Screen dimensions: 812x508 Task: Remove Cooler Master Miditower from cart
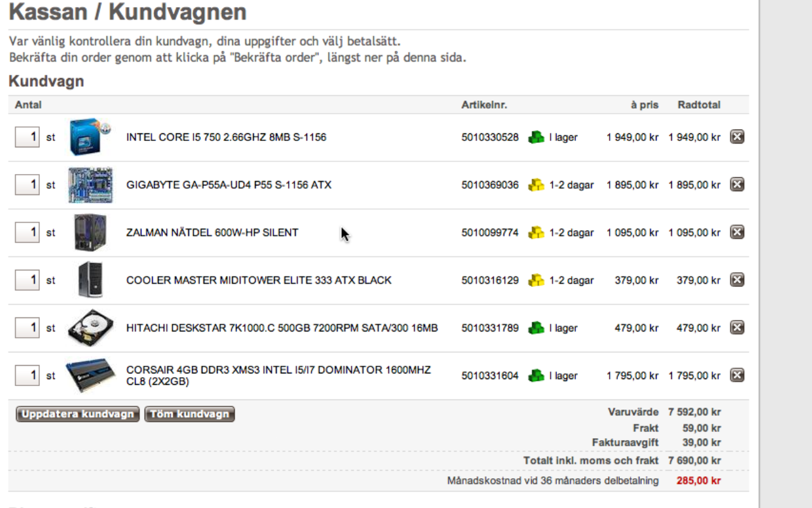point(737,279)
